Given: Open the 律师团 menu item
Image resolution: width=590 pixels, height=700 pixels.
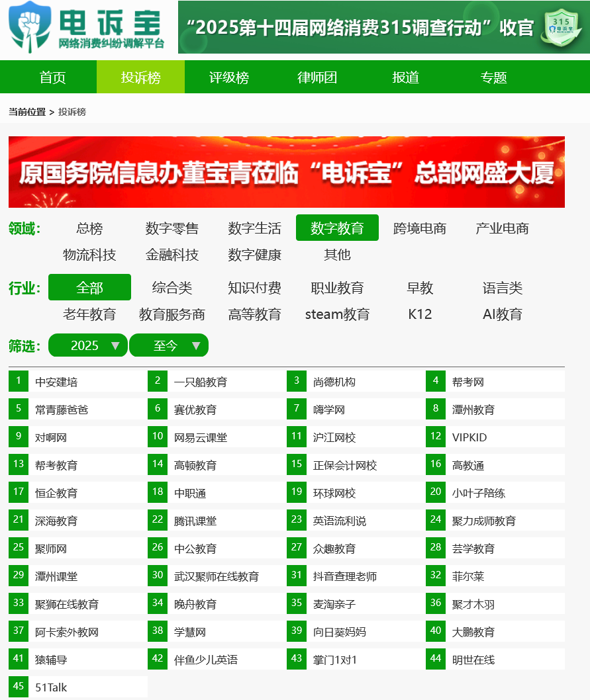Looking at the screenshot, I should pyautogui.click(x=317, y=77).
